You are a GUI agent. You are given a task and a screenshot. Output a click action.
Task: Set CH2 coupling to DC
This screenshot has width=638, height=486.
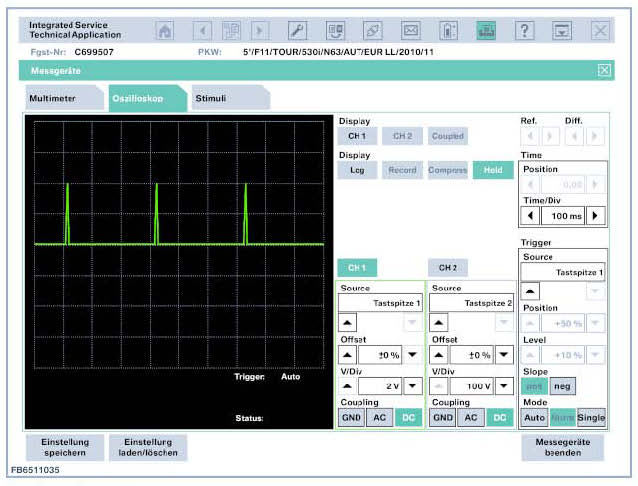[500, 418]
